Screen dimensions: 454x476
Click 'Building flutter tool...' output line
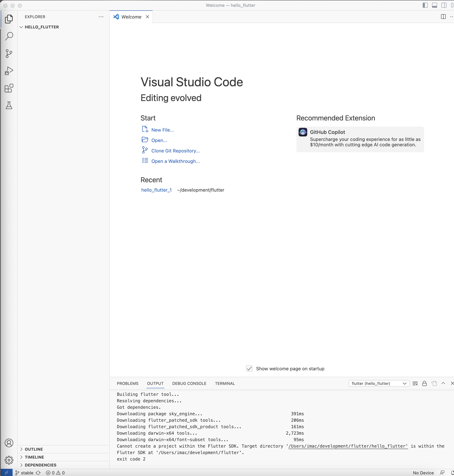click(148, 394)
